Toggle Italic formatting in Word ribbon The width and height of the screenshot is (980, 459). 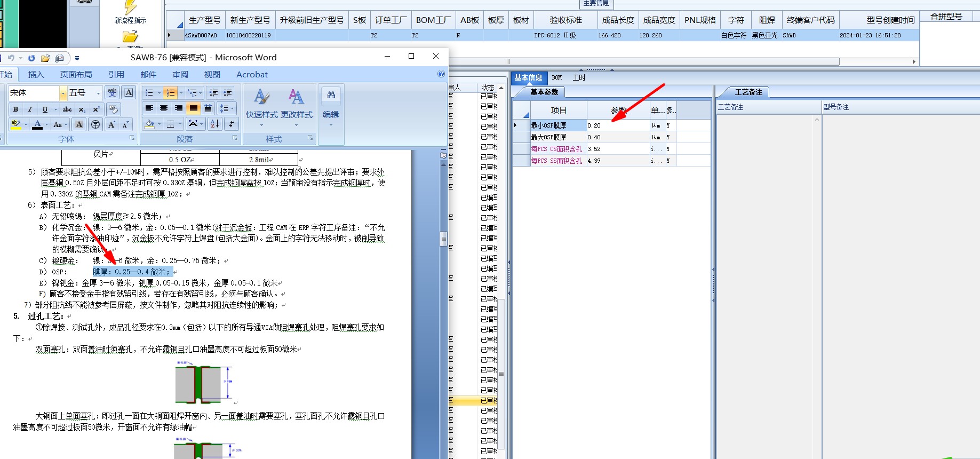point(30,109)
